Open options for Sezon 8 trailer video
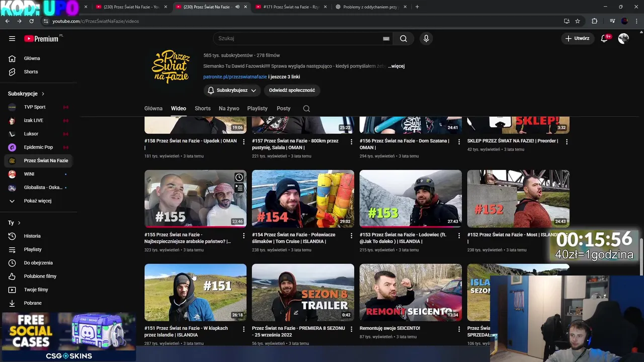The width and height of the screenshot is (644, 362). (351, 329)
